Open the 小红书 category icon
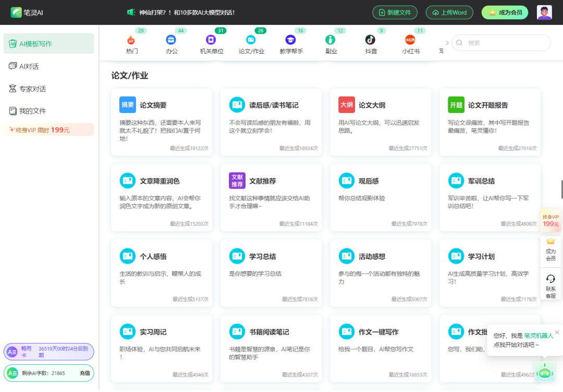Image resolution: width=563 pixels, height=392 pixels. click(x=411, y=39)
